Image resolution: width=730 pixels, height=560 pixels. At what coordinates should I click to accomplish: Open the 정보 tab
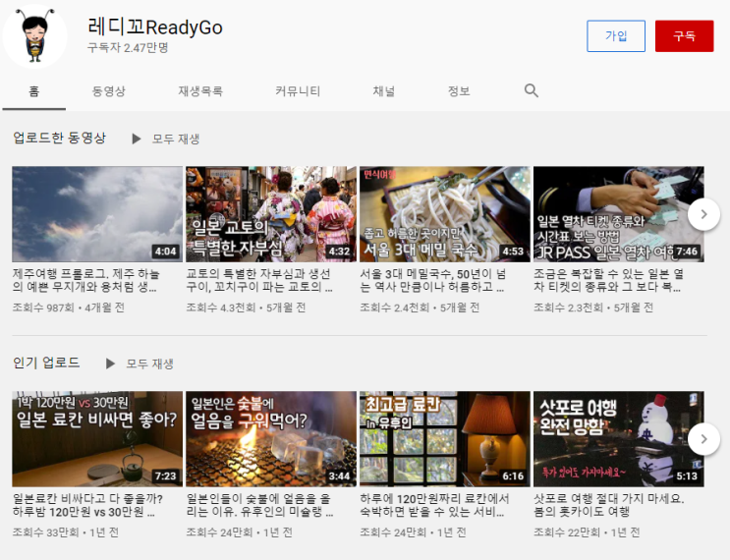pos(459,91)
